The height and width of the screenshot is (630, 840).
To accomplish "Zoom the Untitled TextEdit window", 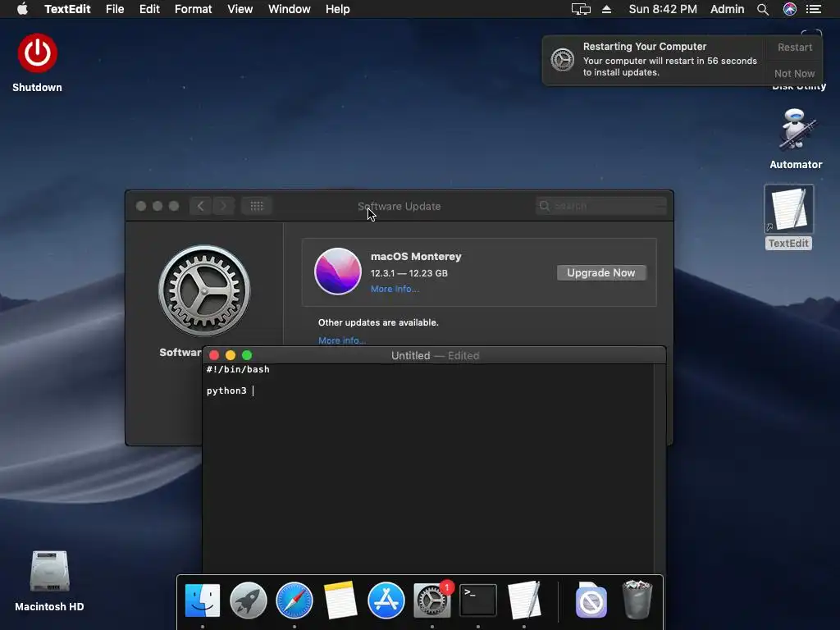I will click(x=247, y=355).
